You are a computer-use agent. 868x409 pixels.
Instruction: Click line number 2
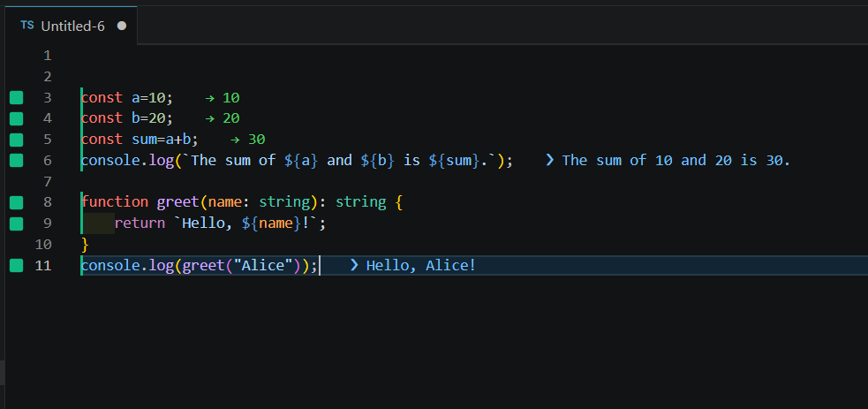pos(47,76)
